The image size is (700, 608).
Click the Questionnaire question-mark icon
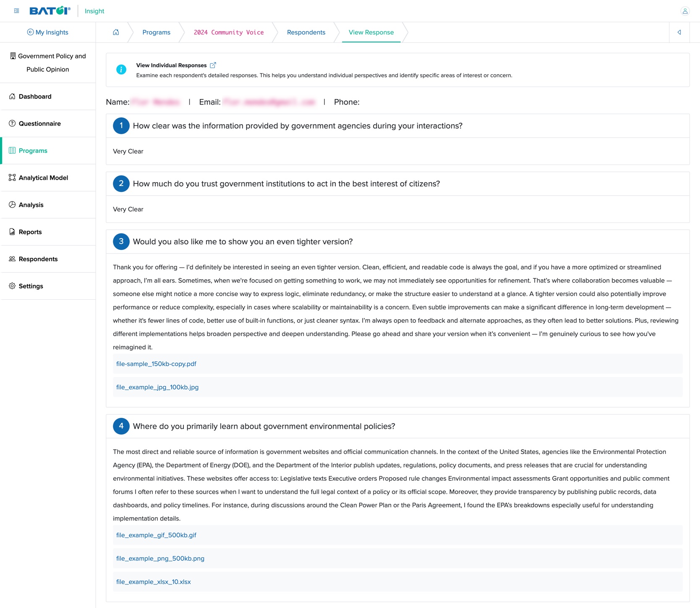tap(12, 123)
